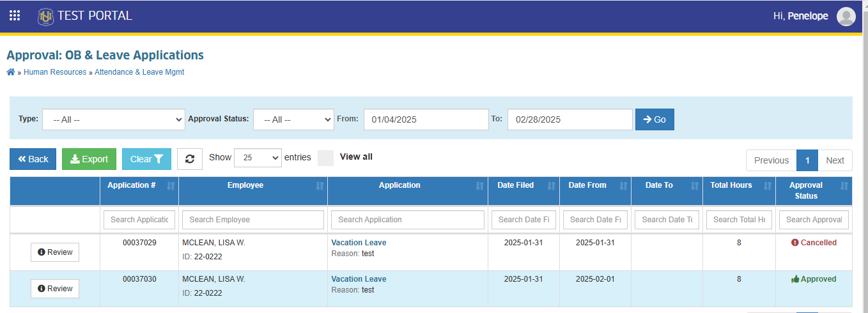
Task: Click Vacation Leave in row 00037030
Action: 359,279
